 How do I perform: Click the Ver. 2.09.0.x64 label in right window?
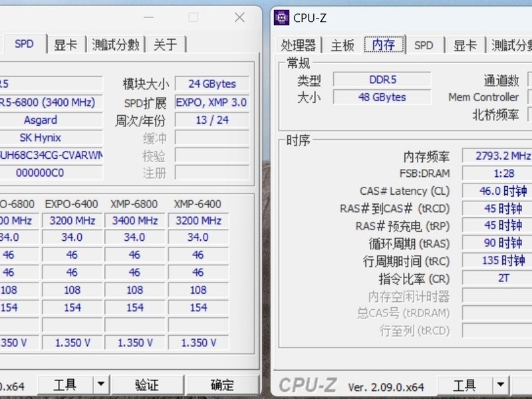coord(386,387)
